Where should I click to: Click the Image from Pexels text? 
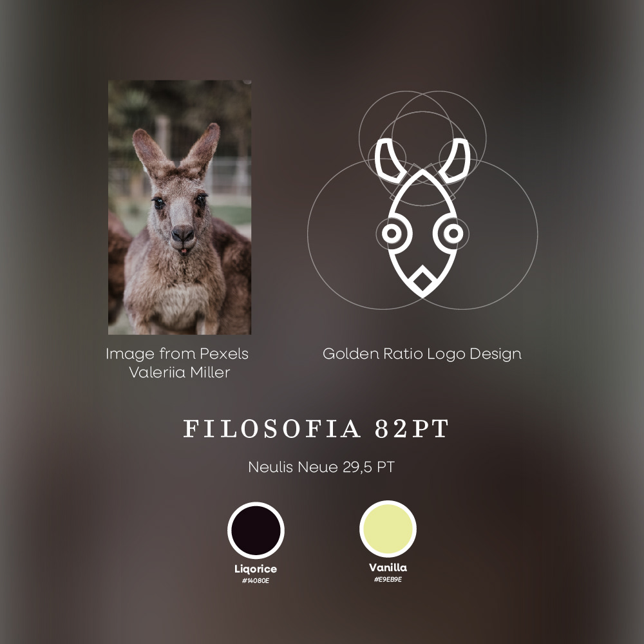[177, 354]
